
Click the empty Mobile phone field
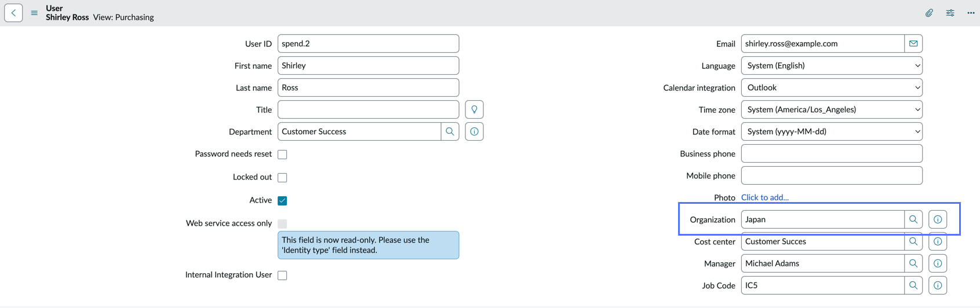point(832,175)
